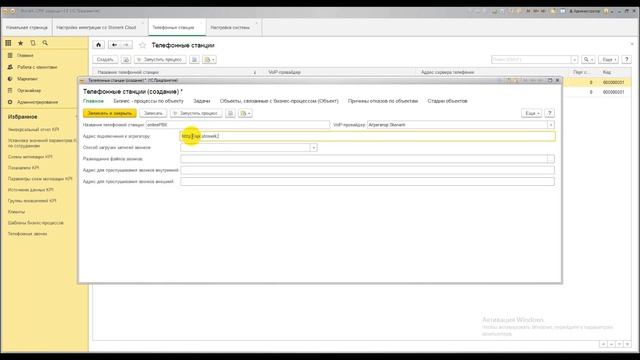Viewport: 640px width, 360px height.
Task: Open Универсальный отчет KPI in favorites
Action: pos(33,129)
